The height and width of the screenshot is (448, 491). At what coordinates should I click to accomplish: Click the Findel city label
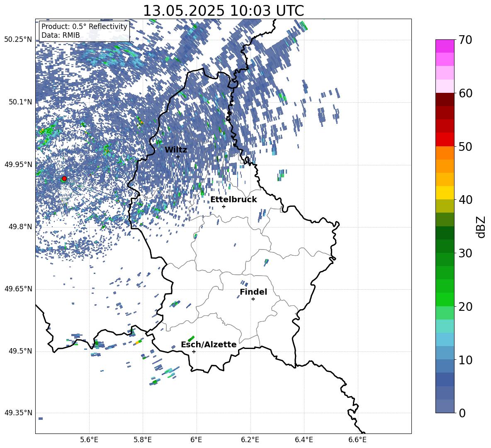[253, 292]
